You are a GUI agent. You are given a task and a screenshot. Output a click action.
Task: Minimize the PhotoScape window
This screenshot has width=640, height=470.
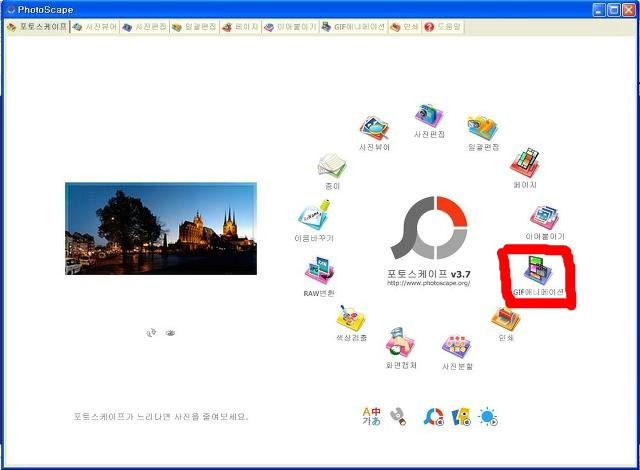tap(599, 10)
